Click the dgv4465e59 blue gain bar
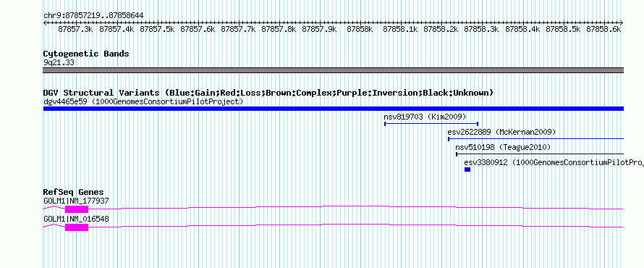The image size is (644, 268). tap(334, 109)
